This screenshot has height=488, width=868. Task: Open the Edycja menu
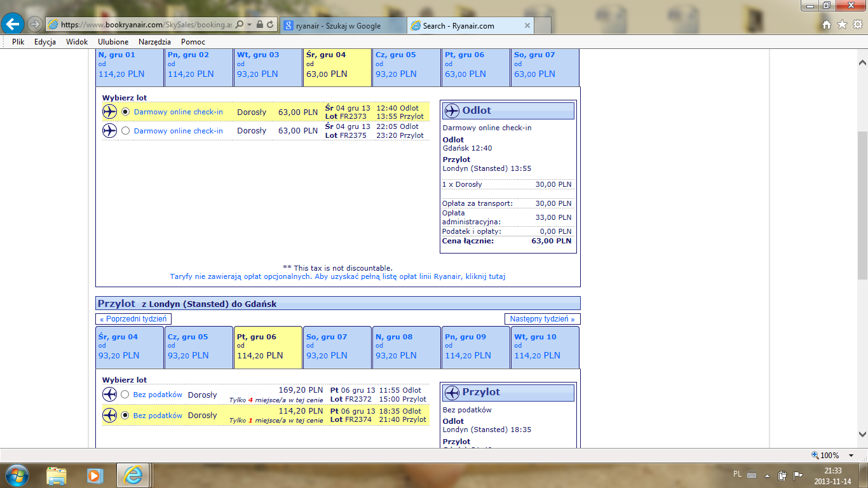pyautogui.click(x=45, y=42)
